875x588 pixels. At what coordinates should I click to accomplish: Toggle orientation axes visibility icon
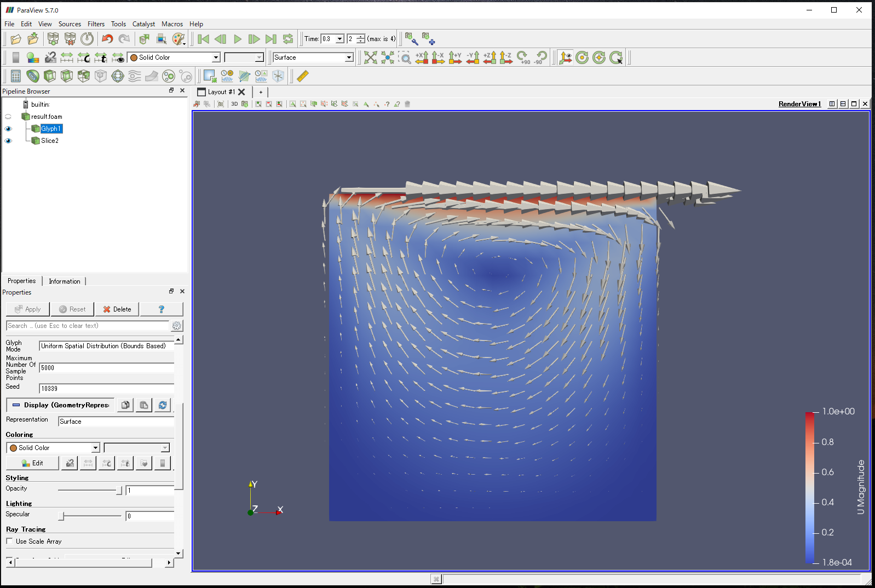point(566,57)
